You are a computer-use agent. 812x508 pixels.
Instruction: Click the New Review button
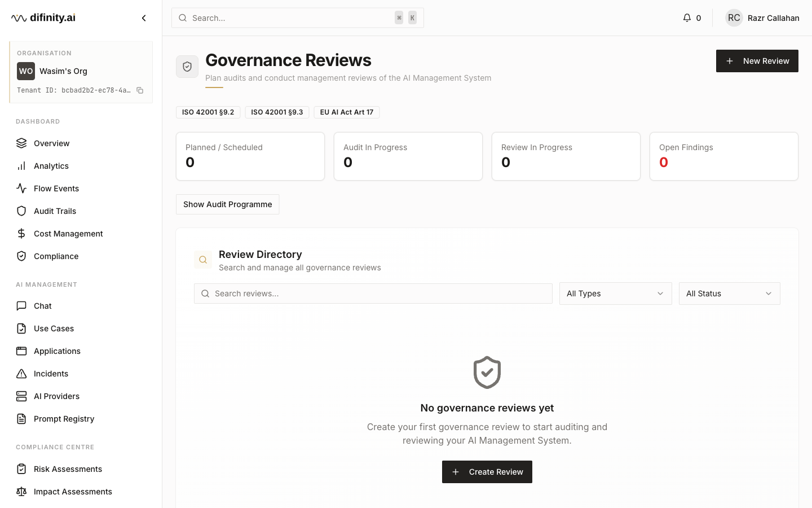click(x=757, y=61)
